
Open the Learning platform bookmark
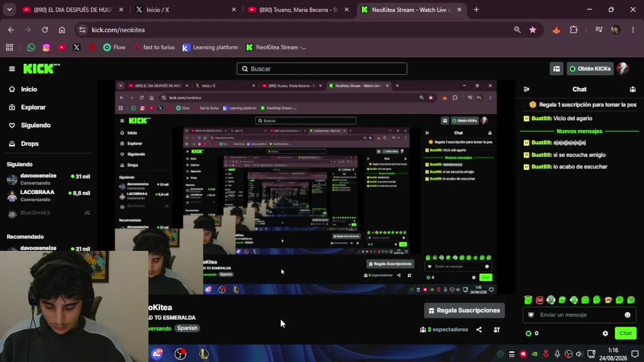pyautogui.click(x=210, y=47)
